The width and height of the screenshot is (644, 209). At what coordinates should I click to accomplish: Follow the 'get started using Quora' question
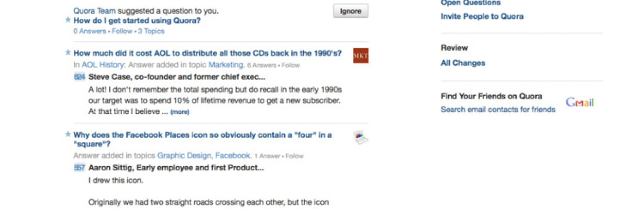[122, 31]
